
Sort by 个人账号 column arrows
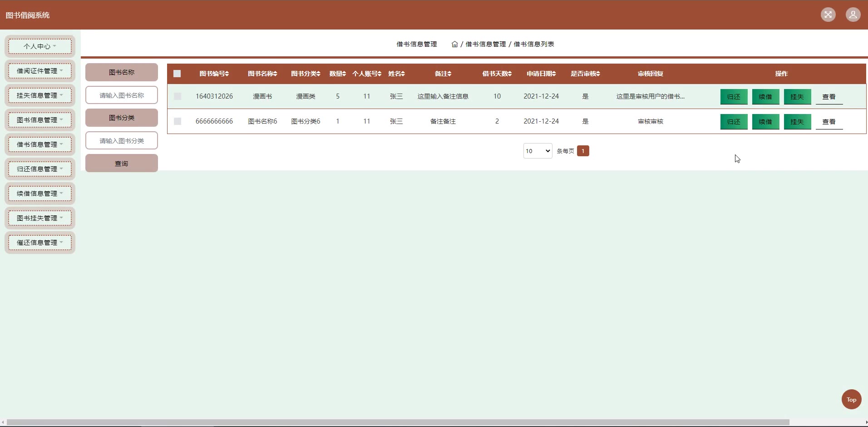pyautogui.click(x=380, y=74)
